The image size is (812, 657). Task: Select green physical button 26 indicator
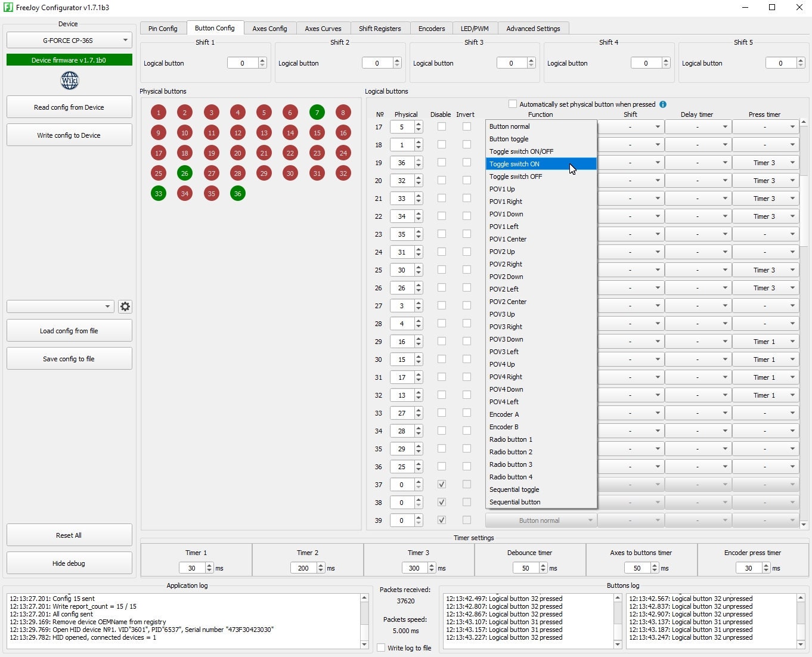pos(185,173)
